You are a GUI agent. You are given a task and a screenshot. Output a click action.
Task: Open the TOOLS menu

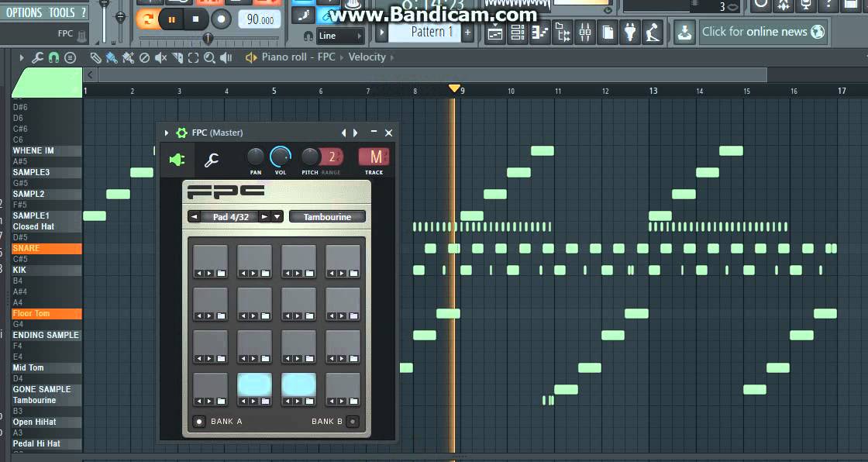62,12
